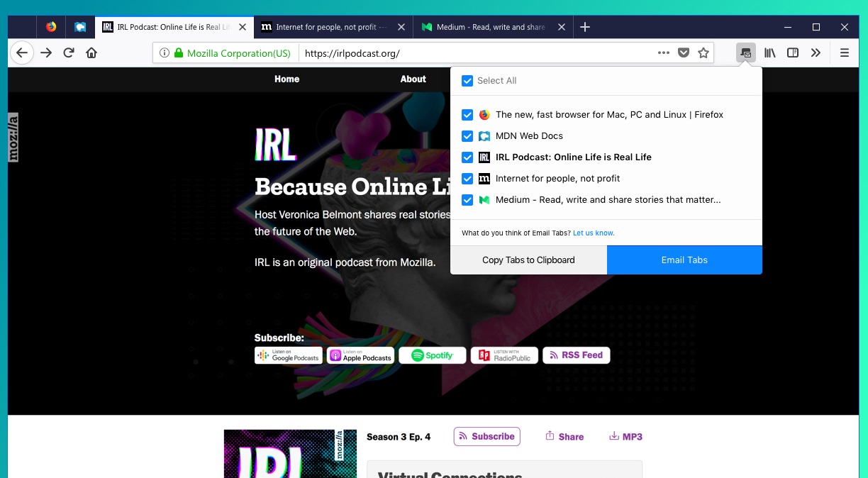Switch to the Medium tab
Image resolution: width=868 pixels, height=478 pixels.
(x=492, y=27)
